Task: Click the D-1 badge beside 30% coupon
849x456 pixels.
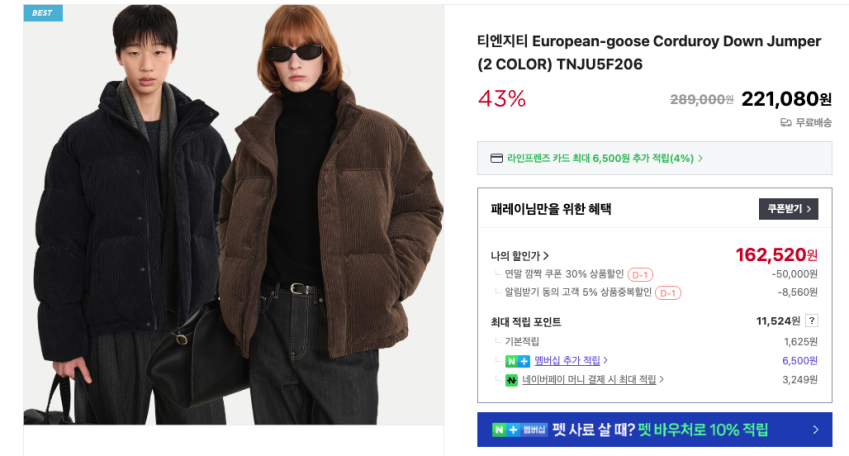Action: coord(640,275)
